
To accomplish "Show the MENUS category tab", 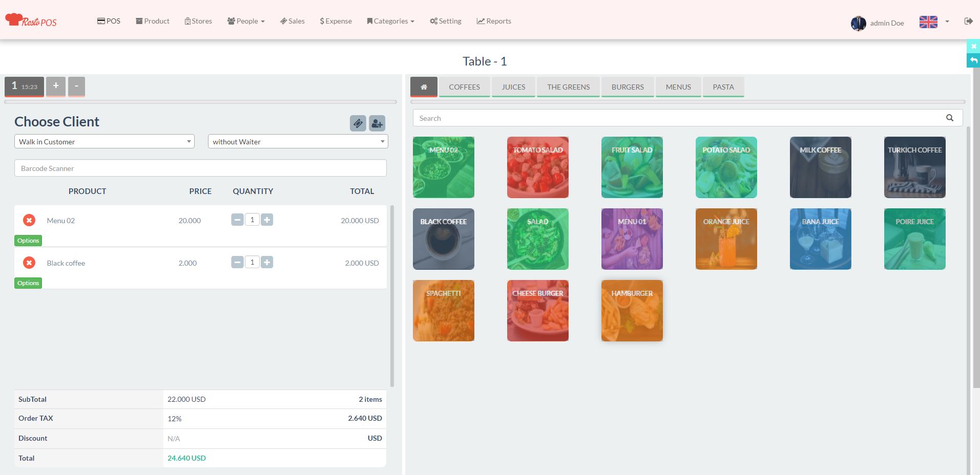I will point(678,87).
